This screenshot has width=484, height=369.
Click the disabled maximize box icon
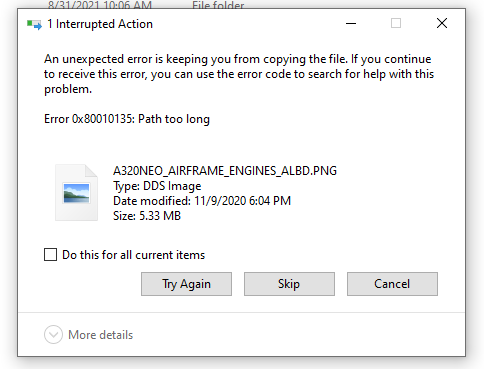tap(396, 23)
